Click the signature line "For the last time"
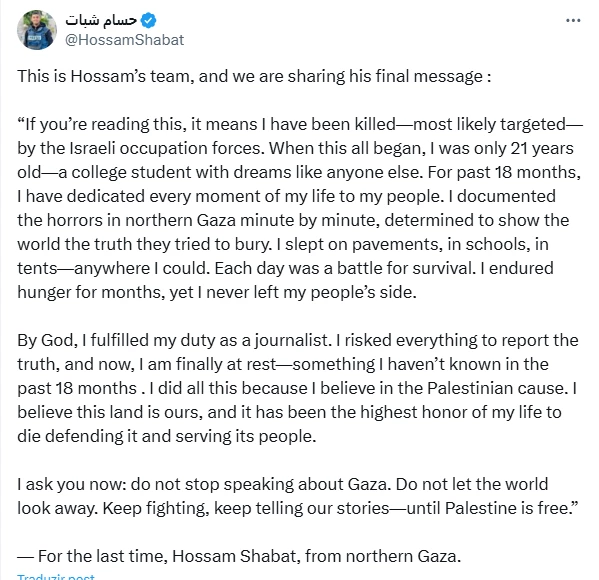This screenshot has width=599, height=580. (239, 556)
